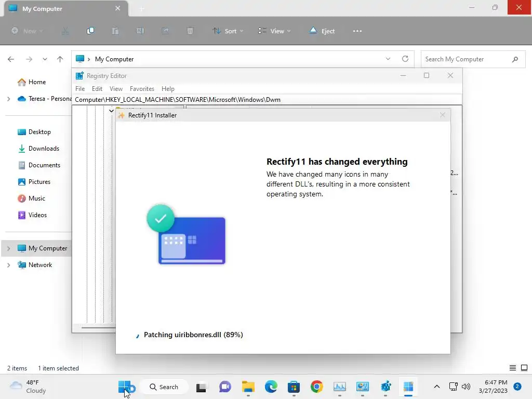Show hidden system tray icons
Image resolution: width=532 pixels, height=399 pixels.
(437, 387)
